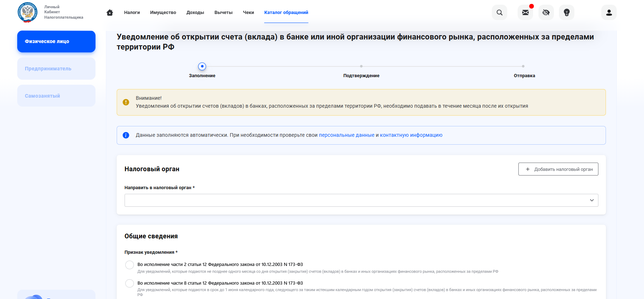Viewport: 644px width, 299px height.
Task: Click the Личный Кабинет Налогоплательщика title
Action: tap(64, 12)
